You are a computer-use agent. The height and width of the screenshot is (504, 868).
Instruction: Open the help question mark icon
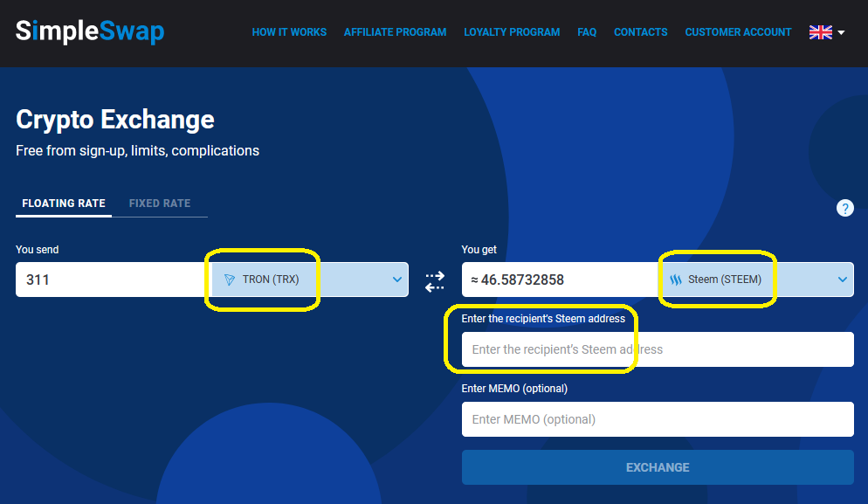(x=844, y=208)
